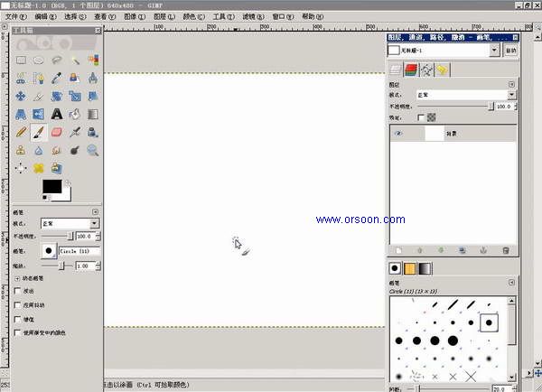Select the Pencil tool
This screenshot has height=392, width=542.
click(x=21, y=132)
